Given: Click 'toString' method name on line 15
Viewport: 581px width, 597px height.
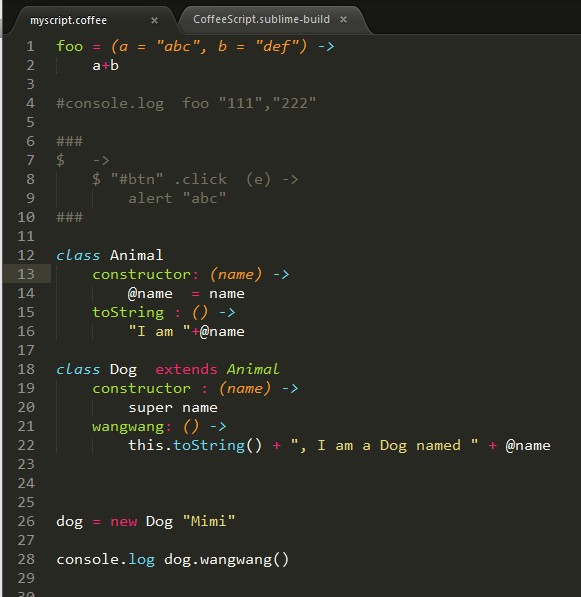Looking at the screenshot, I should coord(128,313).
